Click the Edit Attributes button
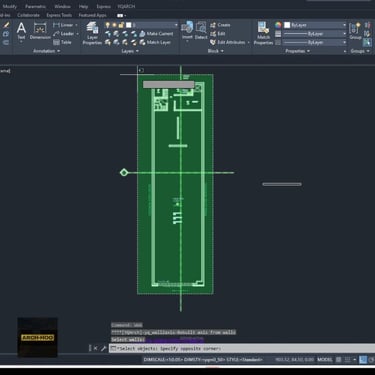375x375 pixels. click(230, 42)
